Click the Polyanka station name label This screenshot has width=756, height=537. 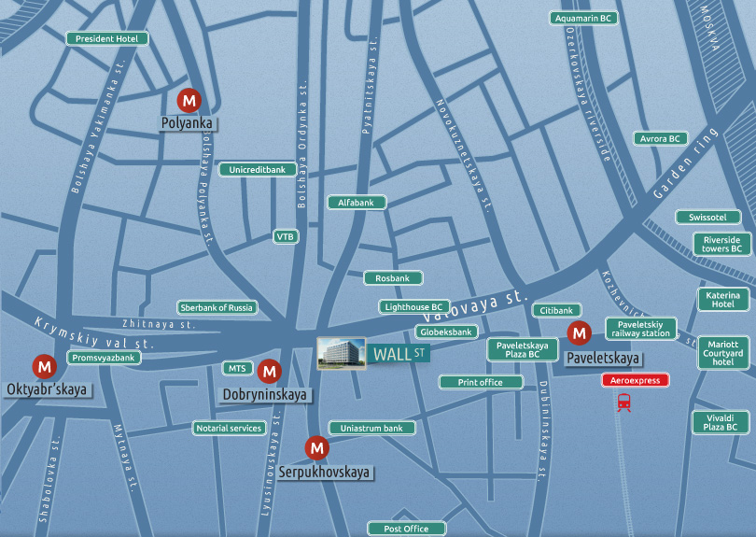pyautogui.click(x=187, y=123)
